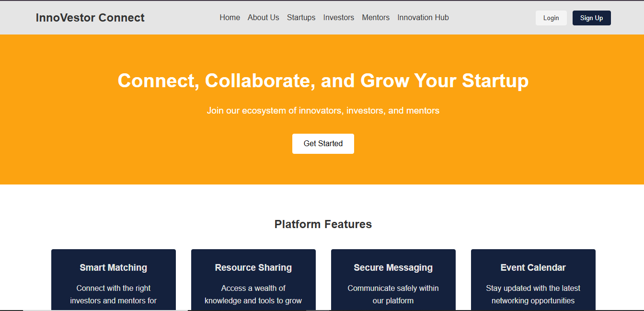Select the Secure Messaging card heading

(393, 268)
